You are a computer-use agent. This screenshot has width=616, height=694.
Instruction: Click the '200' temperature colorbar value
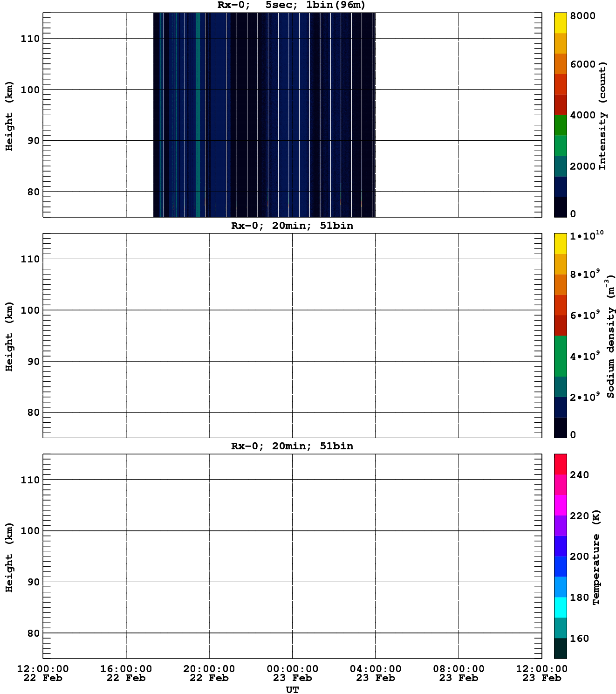point(580,557)
